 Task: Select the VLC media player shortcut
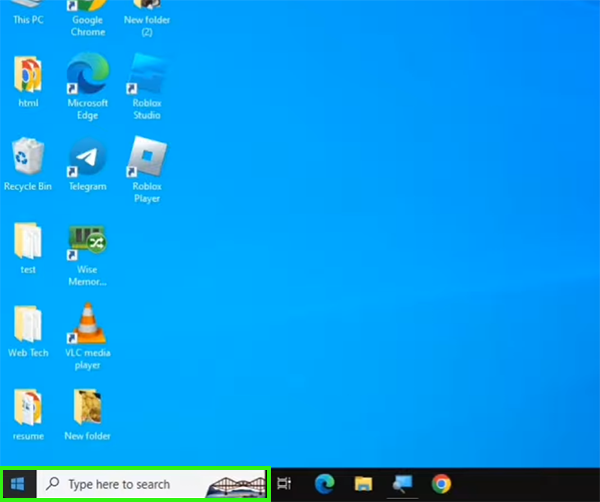[x=88, y=337]
